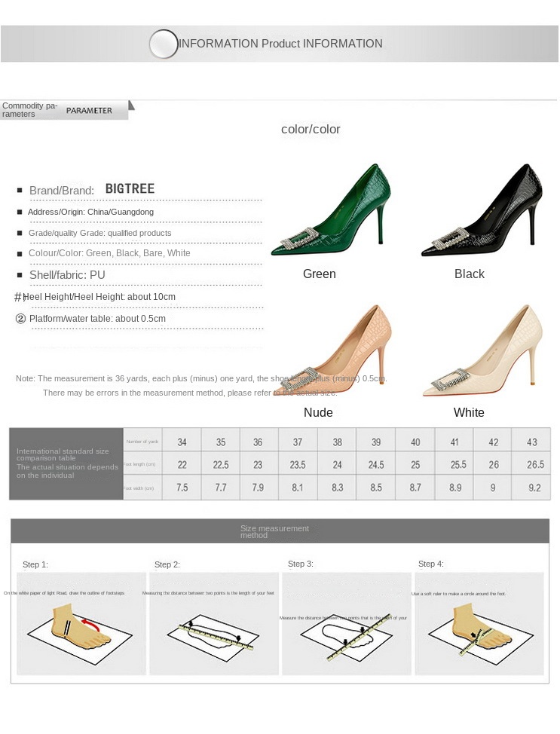The width and height of the screenshot is (560, 734).
Task: Select size 37 in the size table
Action: click(298, 442)
